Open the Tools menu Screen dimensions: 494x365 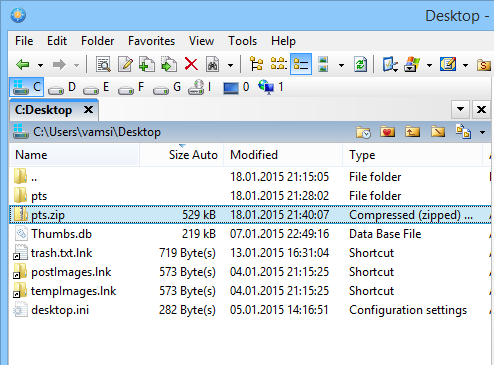(242, 41)
